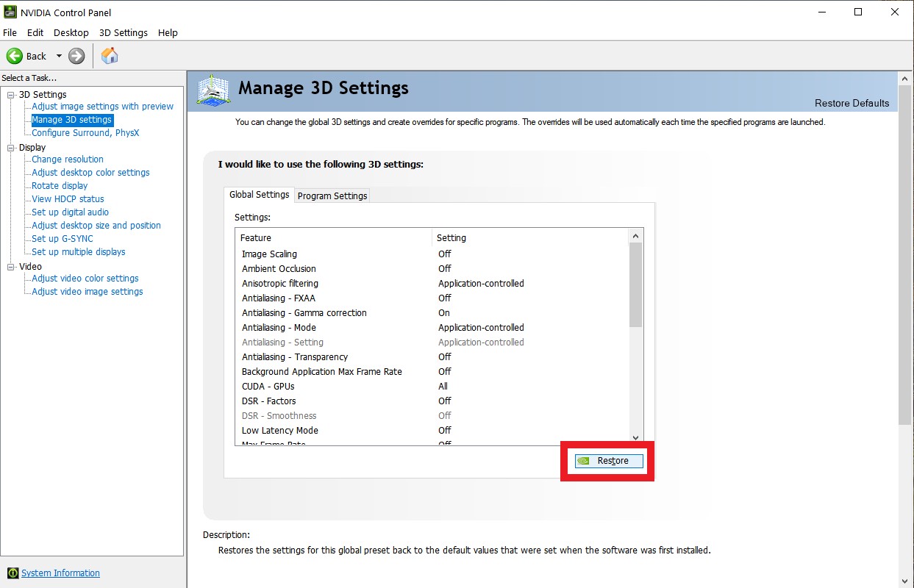Collapse the Video tree node
914x588 pixels.
coord(11,267)
